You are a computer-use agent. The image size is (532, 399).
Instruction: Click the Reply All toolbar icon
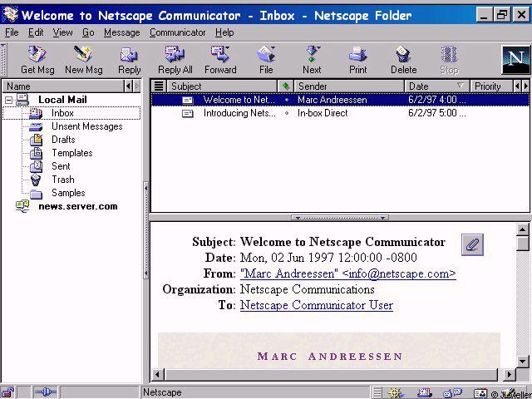tap(175, 60)
